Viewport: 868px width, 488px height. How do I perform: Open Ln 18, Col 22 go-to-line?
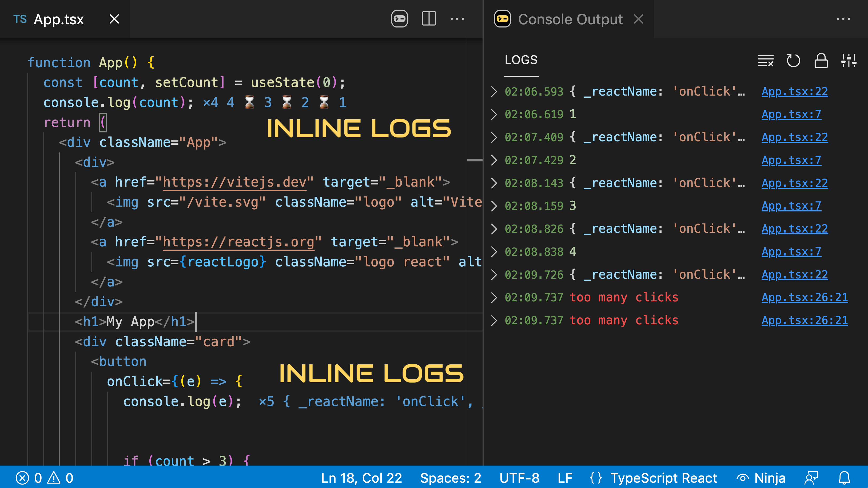pyautogui.click(x=361, y=478)
